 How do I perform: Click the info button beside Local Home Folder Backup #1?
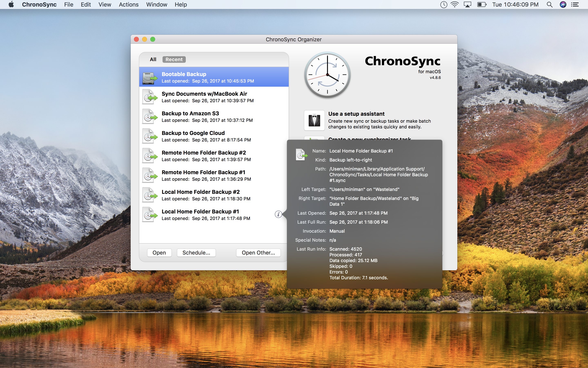click(x=278, y=214)
